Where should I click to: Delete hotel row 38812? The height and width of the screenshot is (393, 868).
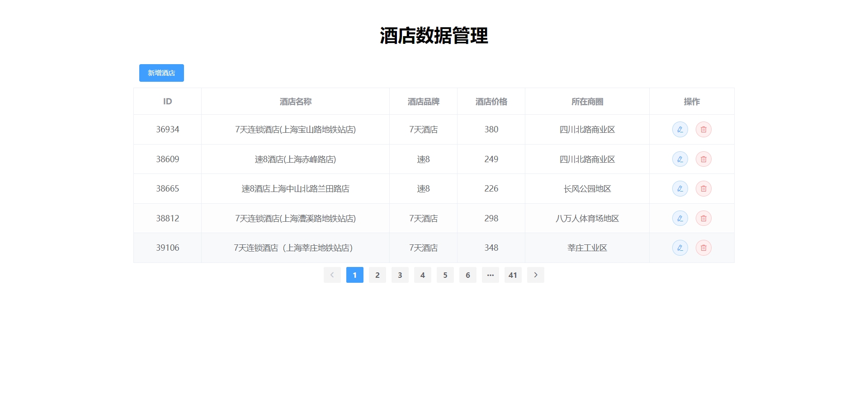coord(703,218)
